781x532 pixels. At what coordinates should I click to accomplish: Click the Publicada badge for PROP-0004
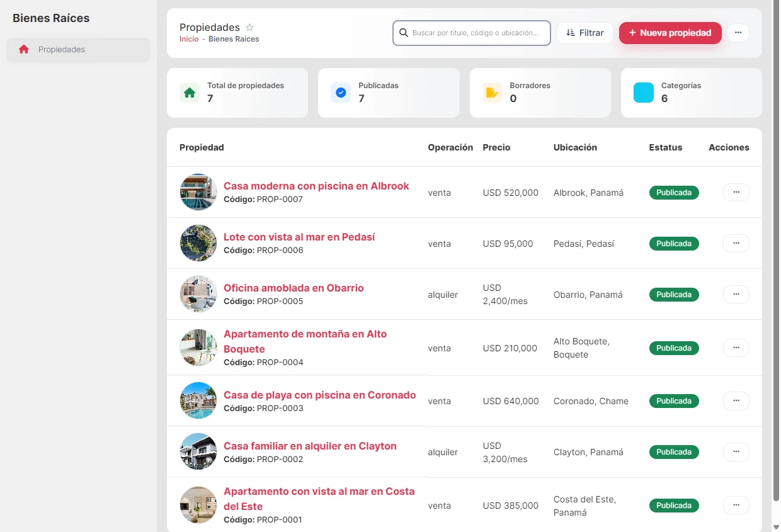(674, 348)
